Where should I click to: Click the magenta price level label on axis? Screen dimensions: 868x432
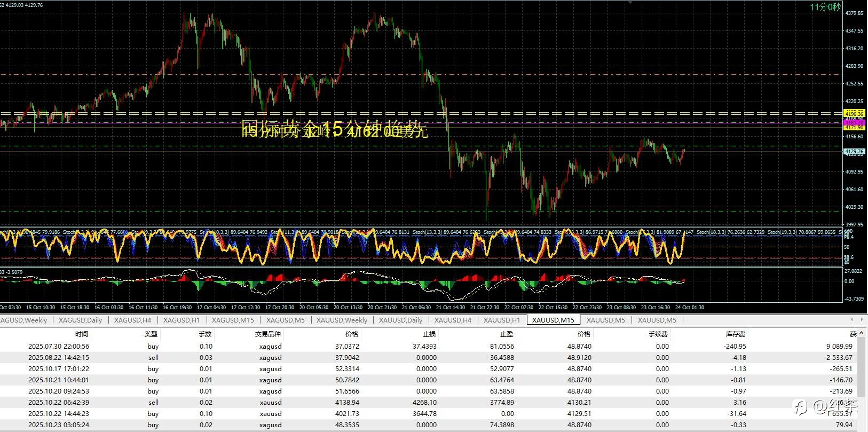coord(854,122)
